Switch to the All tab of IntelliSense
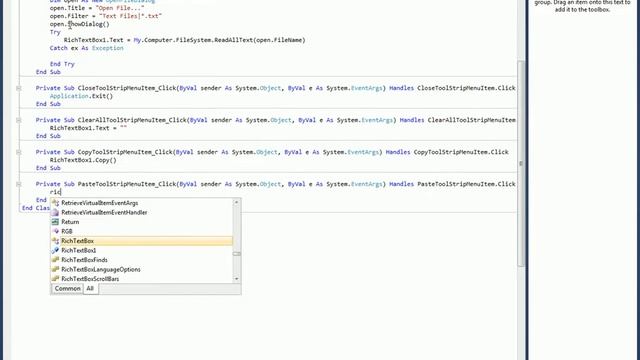 coord(90,289)
